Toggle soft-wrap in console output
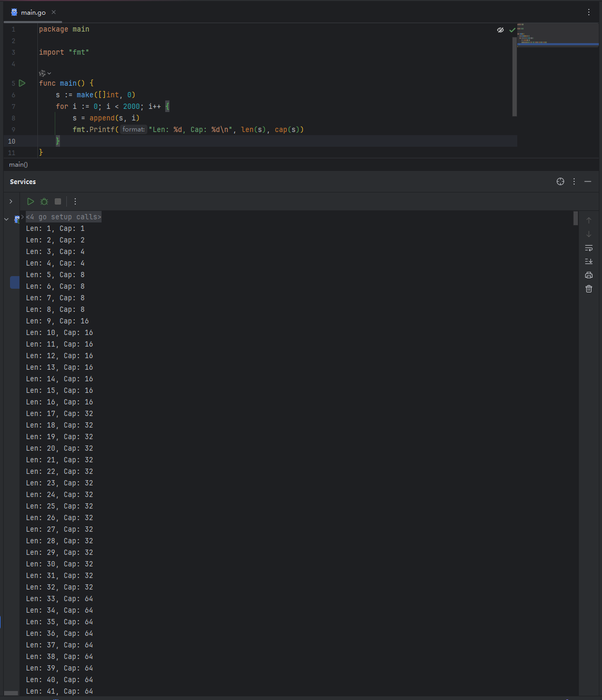This screenshot has height=700, width=602. (x=589, y=248)
